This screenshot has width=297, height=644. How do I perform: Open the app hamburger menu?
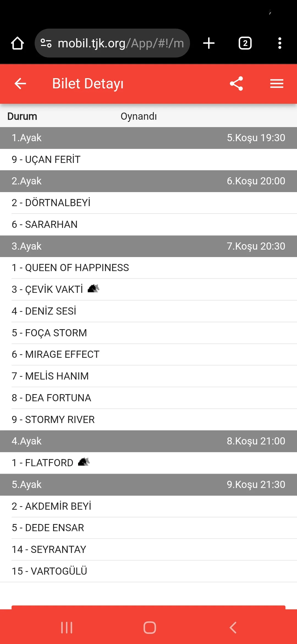click(x=277, y=84)
